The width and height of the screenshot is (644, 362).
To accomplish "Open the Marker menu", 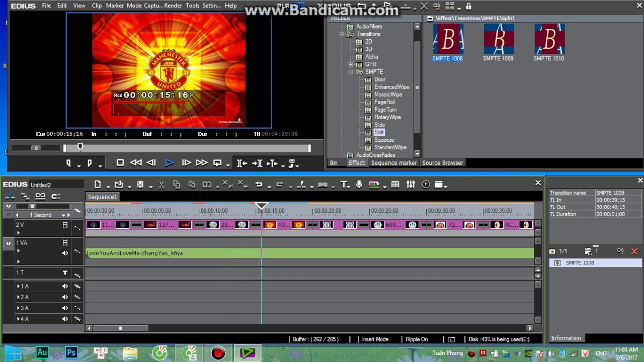I will click(x=115, y=6).
